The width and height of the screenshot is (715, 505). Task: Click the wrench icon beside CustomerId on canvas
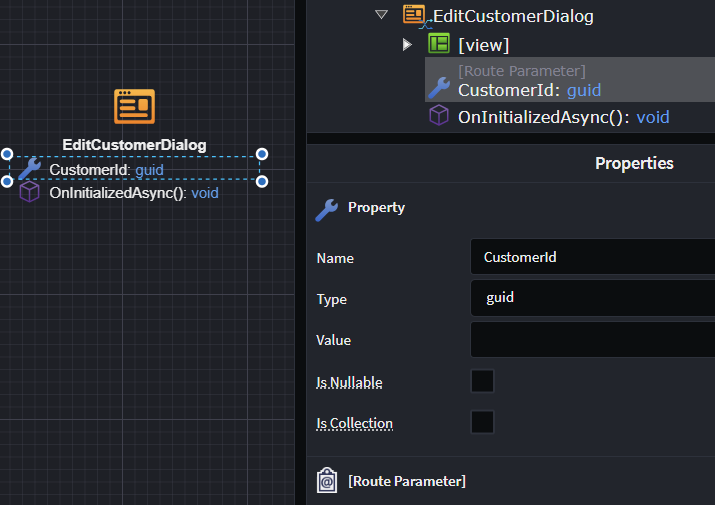pos(30,169)
